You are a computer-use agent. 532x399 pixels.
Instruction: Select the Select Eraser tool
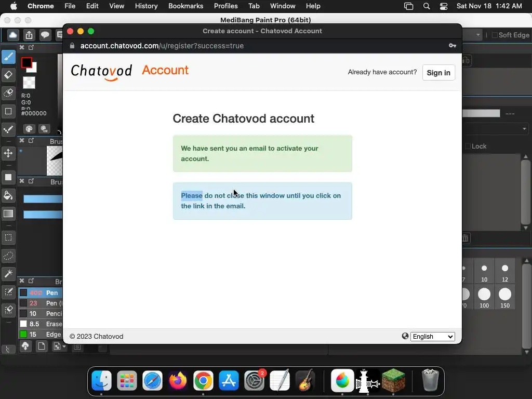[x=8, y=310]
